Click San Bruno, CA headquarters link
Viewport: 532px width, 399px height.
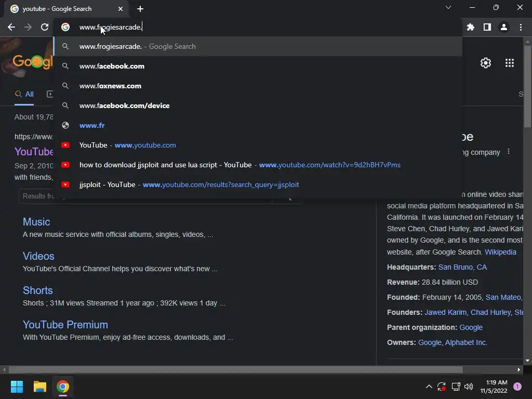(462, 267)
